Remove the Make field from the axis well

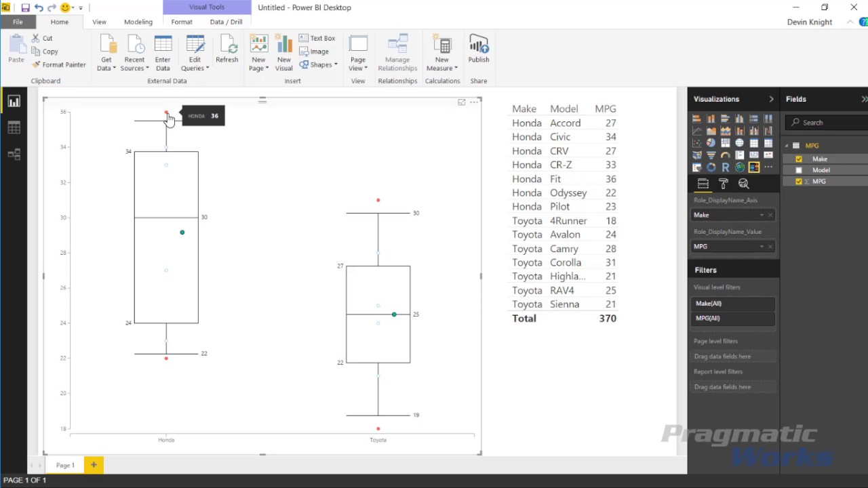(x=770, y=216)
